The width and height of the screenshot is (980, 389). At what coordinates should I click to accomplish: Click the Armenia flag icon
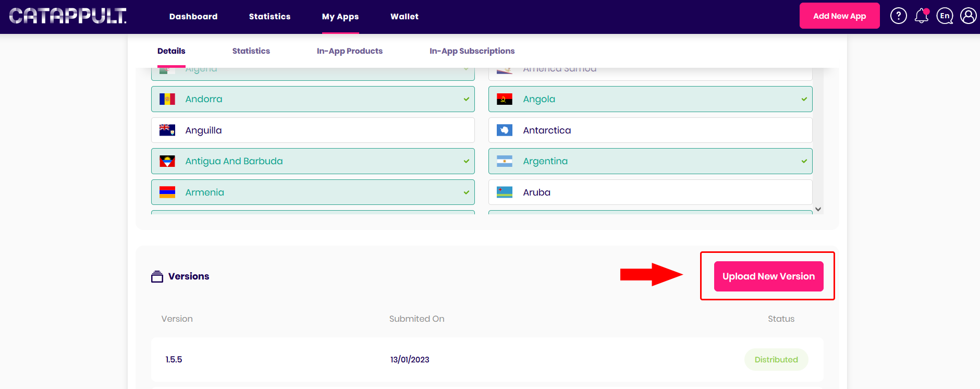[167, 192]
